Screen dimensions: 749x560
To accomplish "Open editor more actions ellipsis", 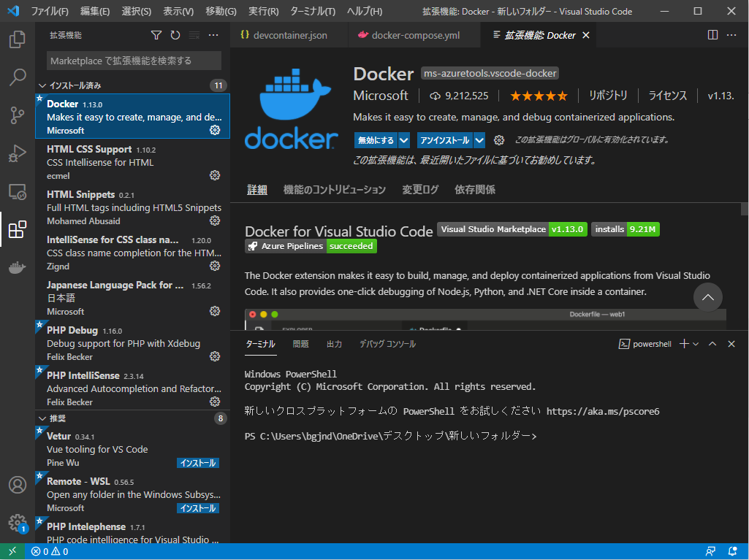I will [731, 35].
